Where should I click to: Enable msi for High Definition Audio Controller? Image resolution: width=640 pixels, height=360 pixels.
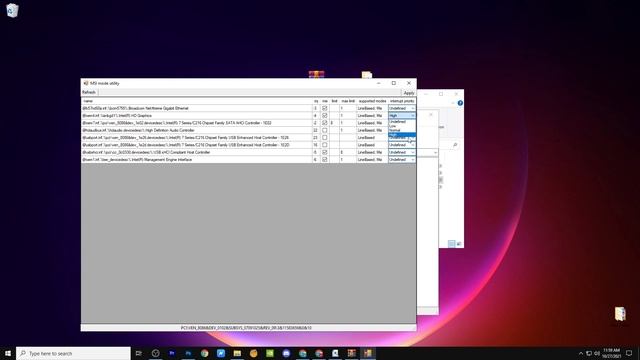point(324,130)
